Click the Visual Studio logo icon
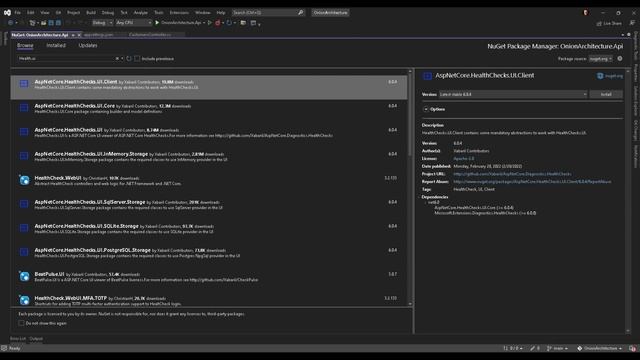 coord(7,13)
